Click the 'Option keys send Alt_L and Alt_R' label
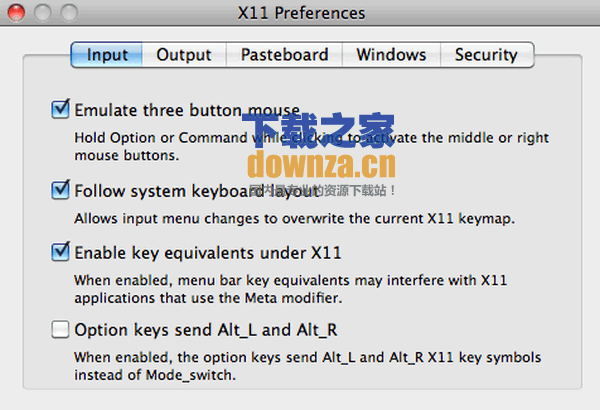600x410 pixels. tap(206, 330)
